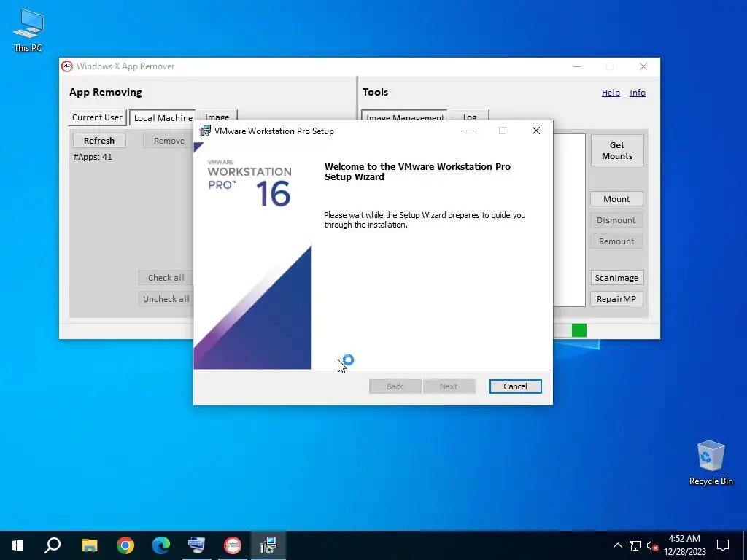The image size is (747, 560).
Task: Close the Windows X App Remover window
Action: (x=643, y=66)
